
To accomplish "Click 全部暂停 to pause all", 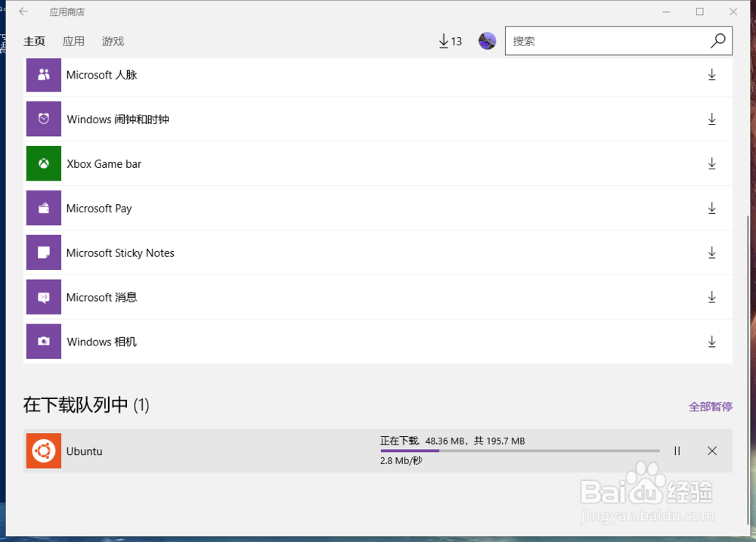I will point(711,407).
